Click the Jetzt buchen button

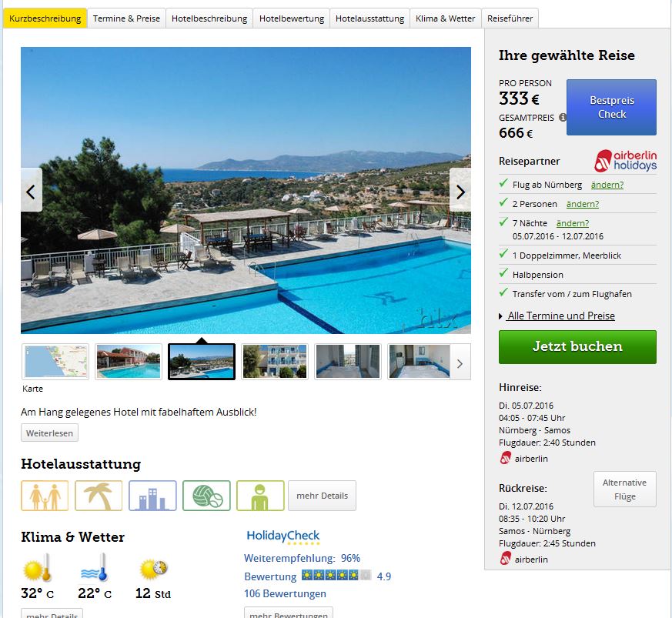577,347
